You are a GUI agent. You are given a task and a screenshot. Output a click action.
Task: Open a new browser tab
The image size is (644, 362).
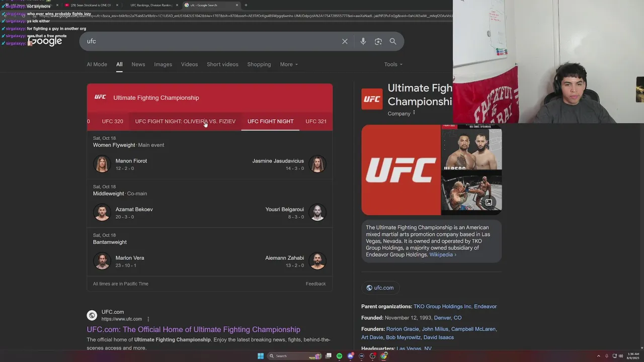pos(246,5)
